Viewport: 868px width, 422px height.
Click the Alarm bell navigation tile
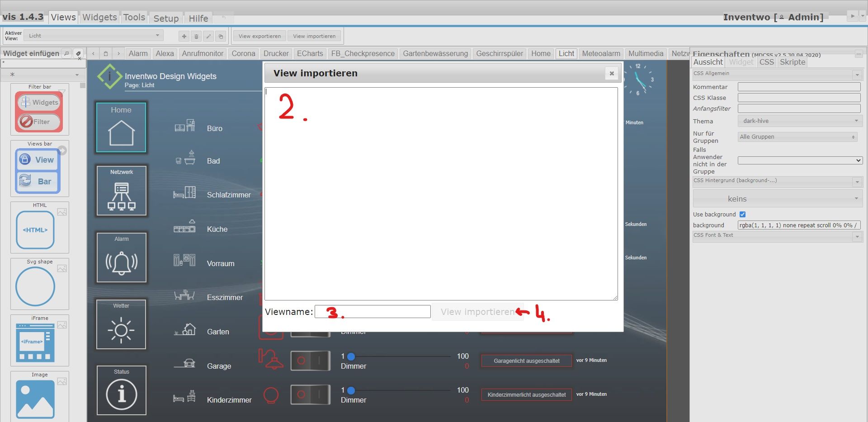point(121,258)
